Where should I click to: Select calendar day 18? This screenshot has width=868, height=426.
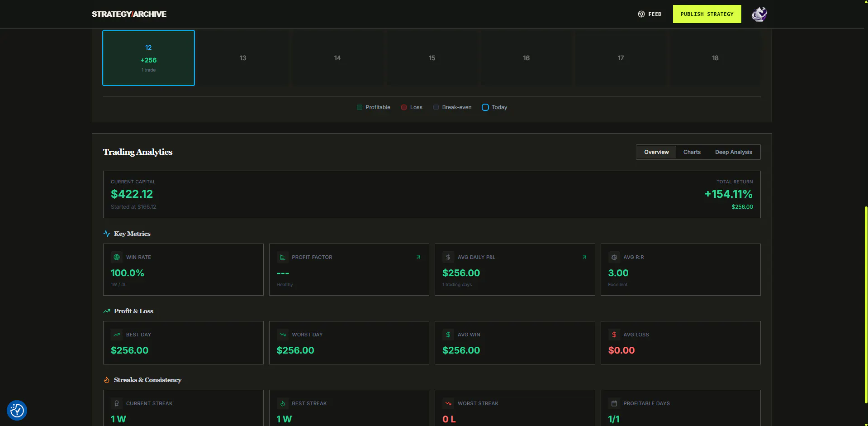715,58
